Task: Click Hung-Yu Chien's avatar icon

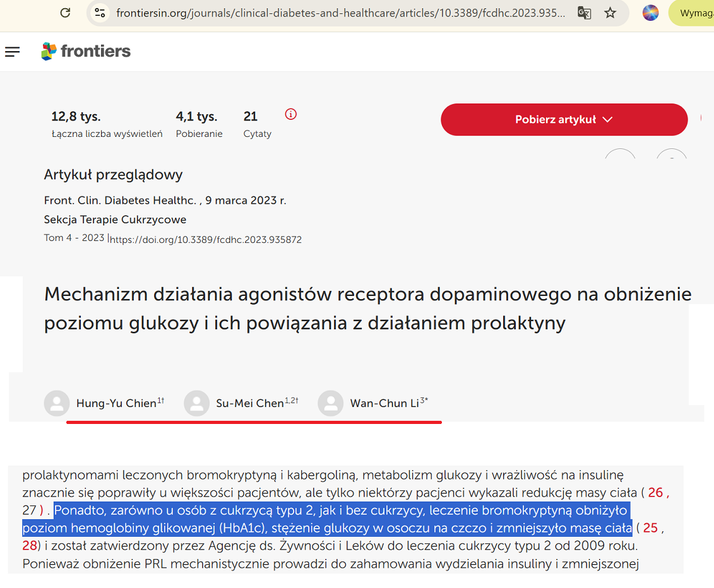Action: pos(57,403)
